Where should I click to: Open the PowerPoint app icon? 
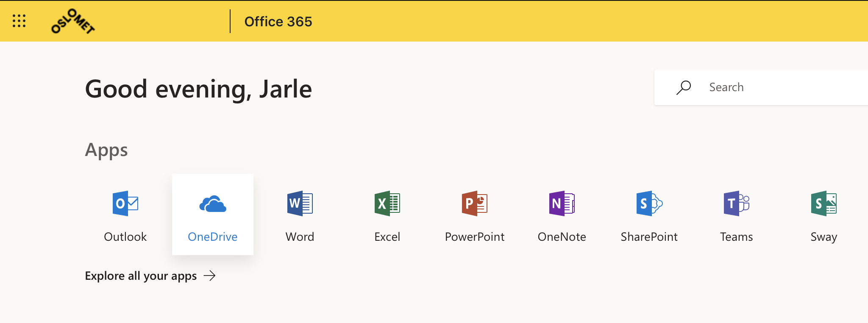(x=475, y=203)
